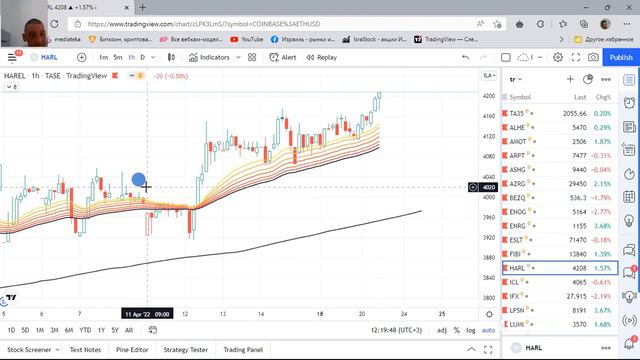Set chart range to 1M
Viewport: 640px width, 360px height.
tap(40, 330)
